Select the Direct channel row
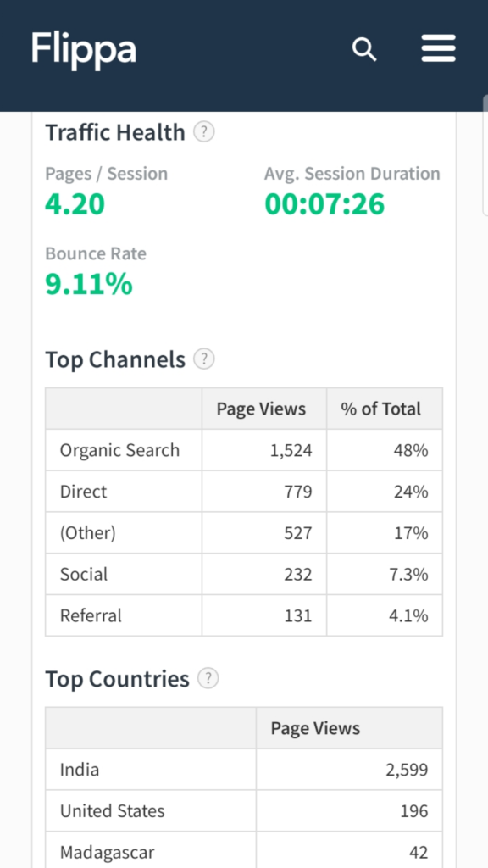 pos(244,492)
